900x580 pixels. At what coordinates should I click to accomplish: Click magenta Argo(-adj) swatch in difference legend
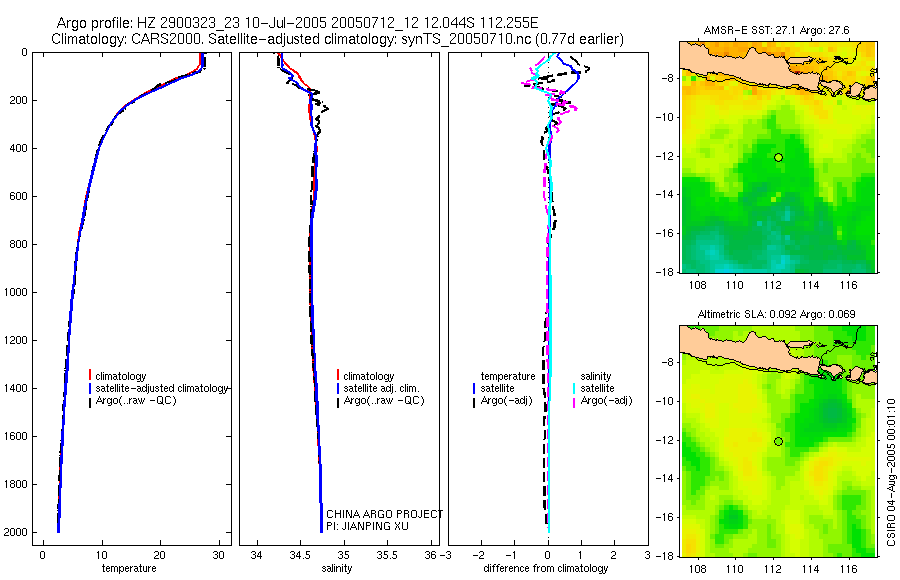click(574, 401)
